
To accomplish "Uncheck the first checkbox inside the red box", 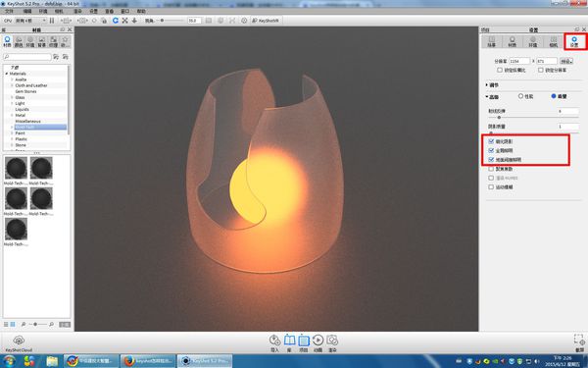I will (x=491, y=141).
